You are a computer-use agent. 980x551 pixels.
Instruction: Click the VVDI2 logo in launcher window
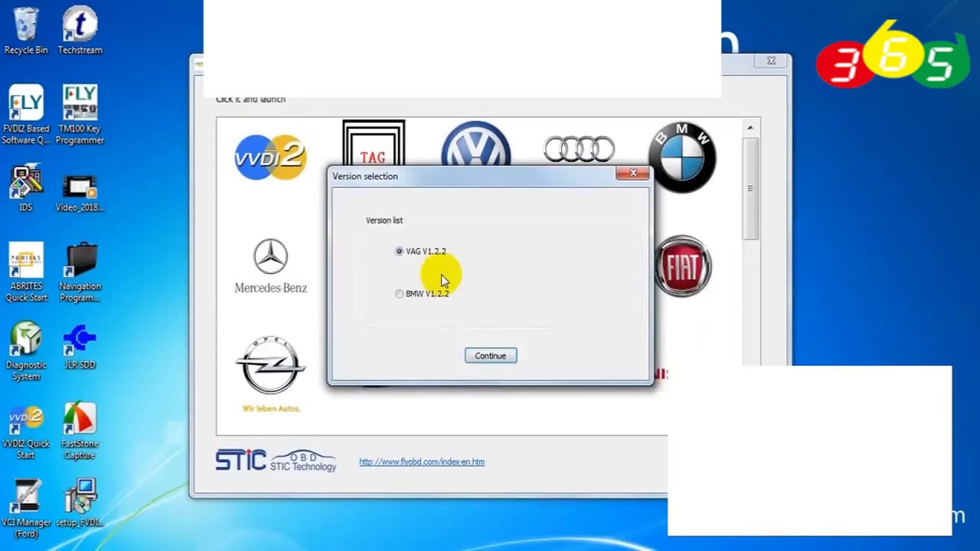coord(270,157)
